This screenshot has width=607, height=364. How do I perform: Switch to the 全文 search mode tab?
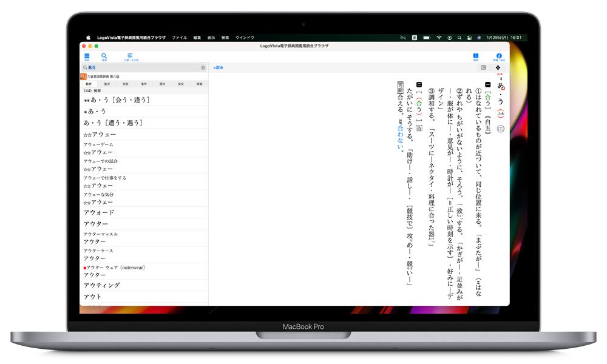point(181,84)
